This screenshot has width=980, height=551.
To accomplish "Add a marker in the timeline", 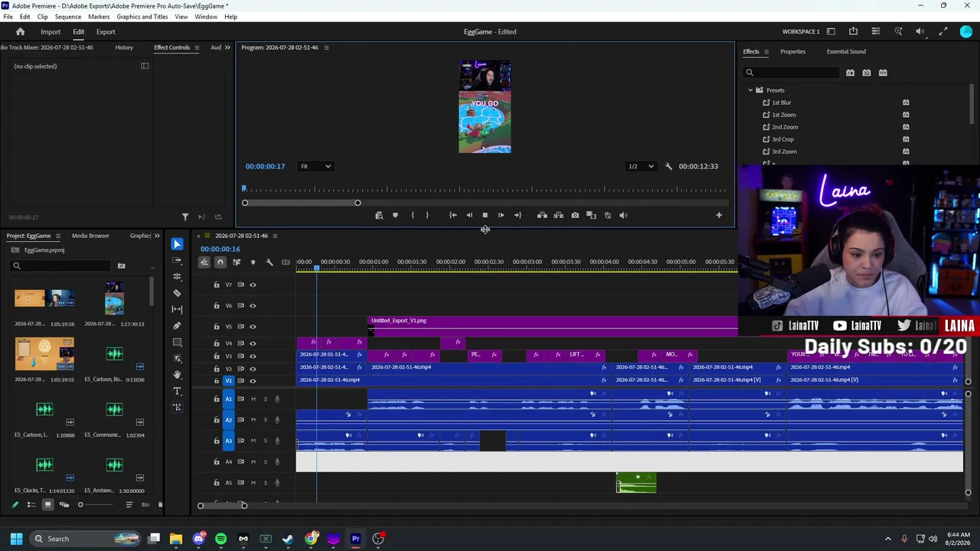I will [253, 262].
